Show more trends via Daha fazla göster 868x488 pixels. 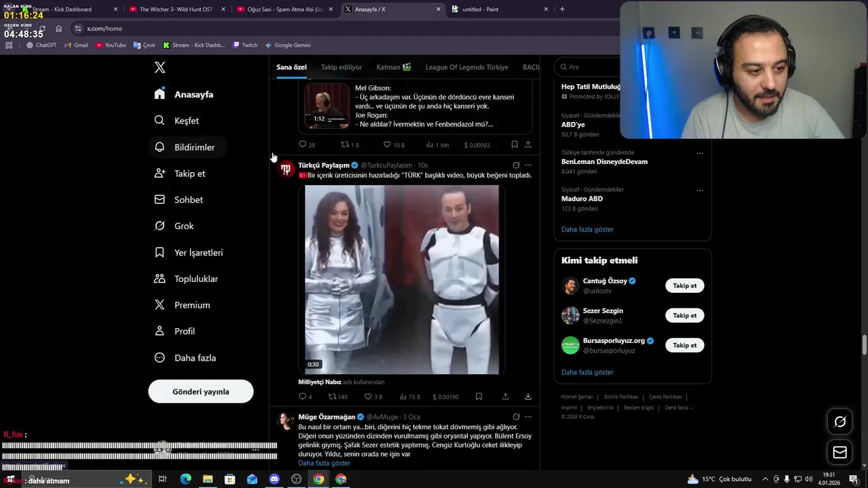point(587,229)
